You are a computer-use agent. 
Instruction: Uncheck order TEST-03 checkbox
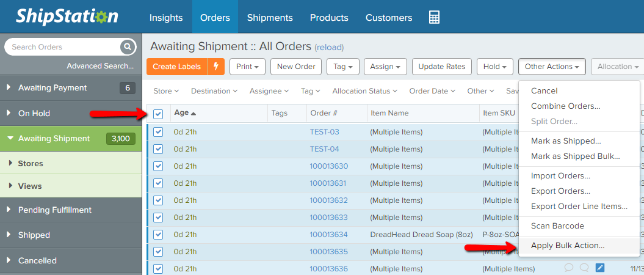tap(158, 132)
